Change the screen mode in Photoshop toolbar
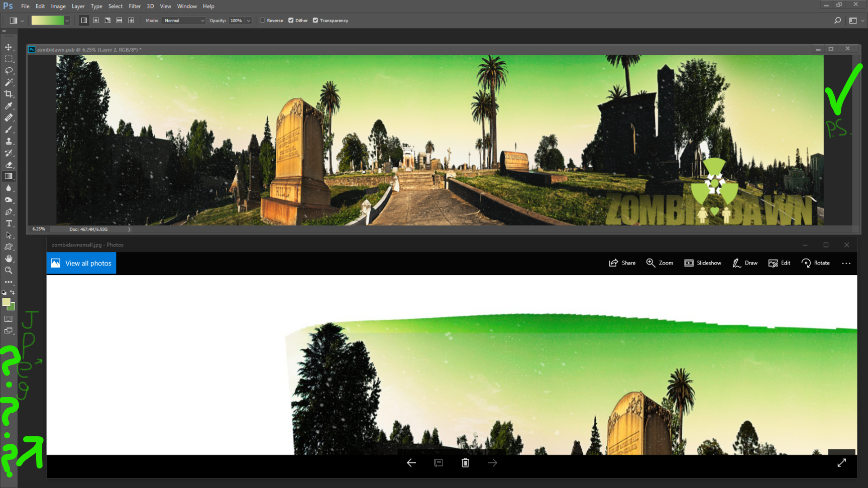Viewport: 868px width, 488px height. click(9, 331)
